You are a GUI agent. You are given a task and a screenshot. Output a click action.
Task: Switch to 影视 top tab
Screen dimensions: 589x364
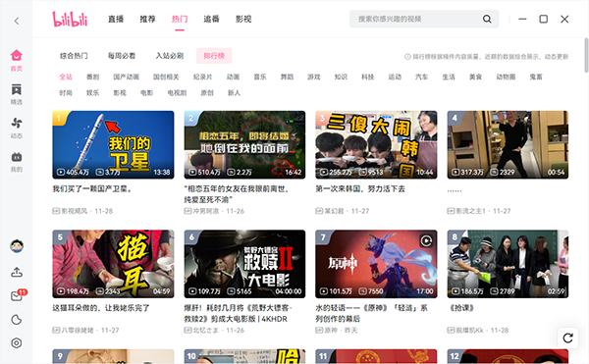pos(243,20)
